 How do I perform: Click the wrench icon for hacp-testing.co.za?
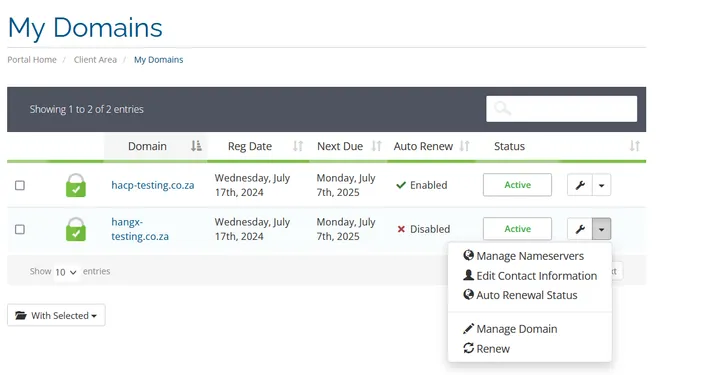pyautogui.click(x=580, y=185)
